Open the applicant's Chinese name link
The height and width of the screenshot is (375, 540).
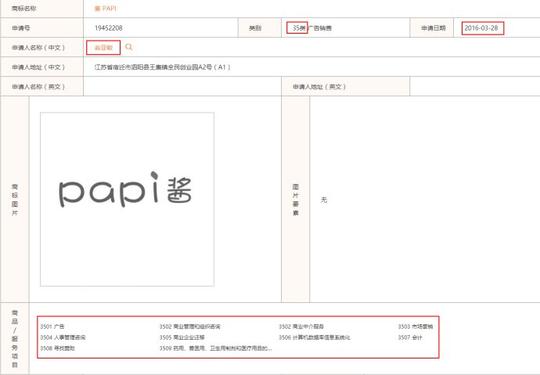pyautogui.click(x=103, y=48)
